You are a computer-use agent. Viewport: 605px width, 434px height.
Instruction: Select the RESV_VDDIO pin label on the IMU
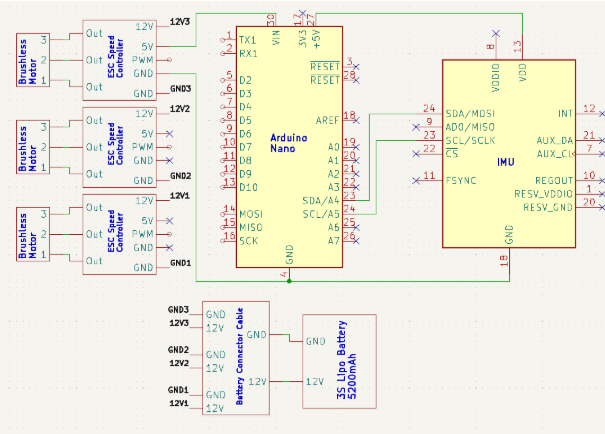click(x=544, y=194)
